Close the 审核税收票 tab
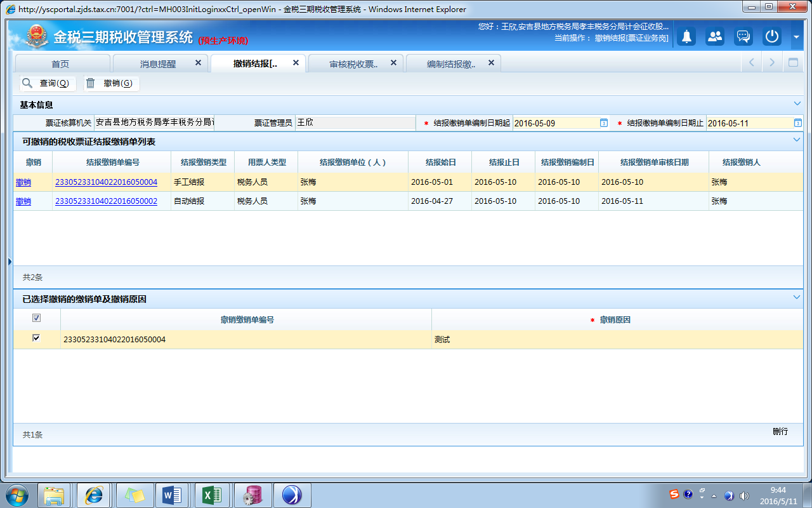 [393, 63]
